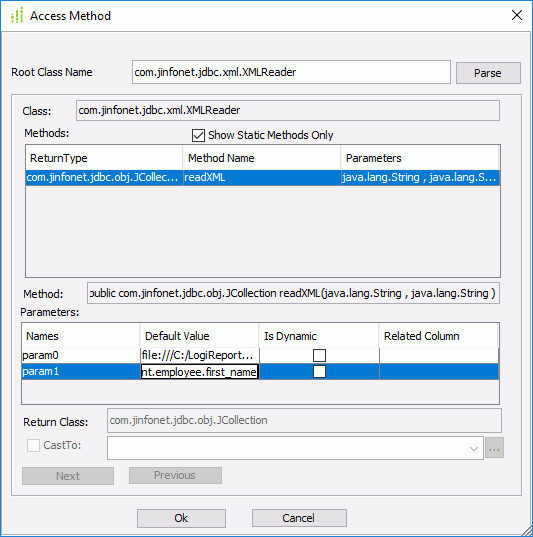
Task: Open the CastTo dropdown list
Action: tap(474, 448)
